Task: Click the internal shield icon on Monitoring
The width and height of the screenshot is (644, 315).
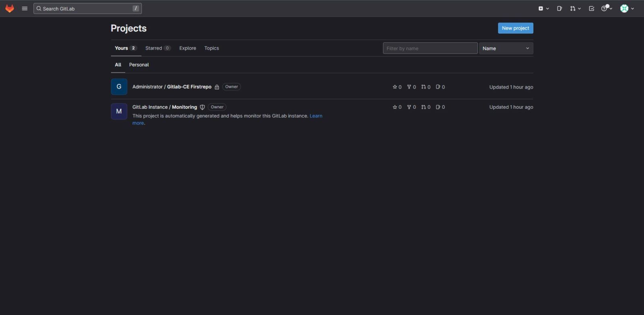Action: 202,107
